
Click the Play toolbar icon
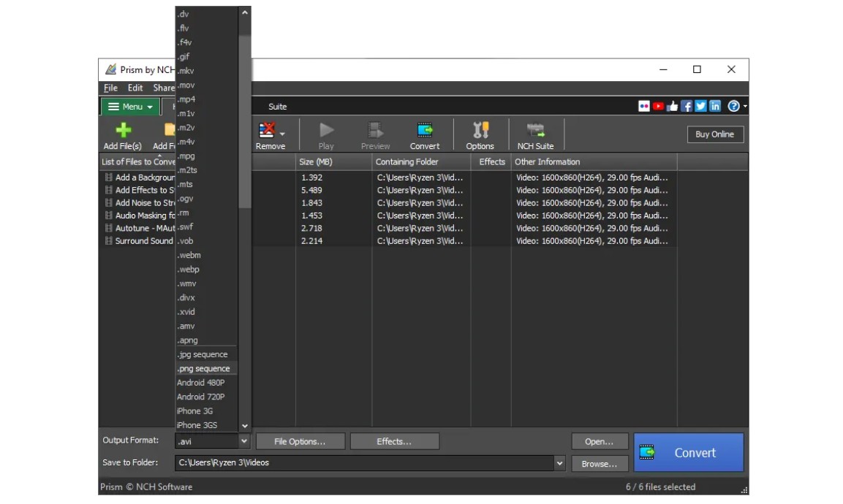[326, 130]
